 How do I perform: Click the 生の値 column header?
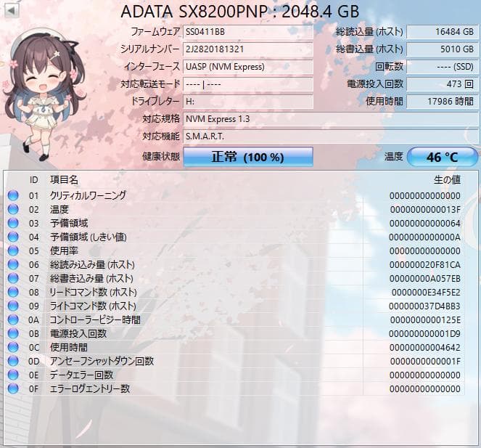(447, 180)
